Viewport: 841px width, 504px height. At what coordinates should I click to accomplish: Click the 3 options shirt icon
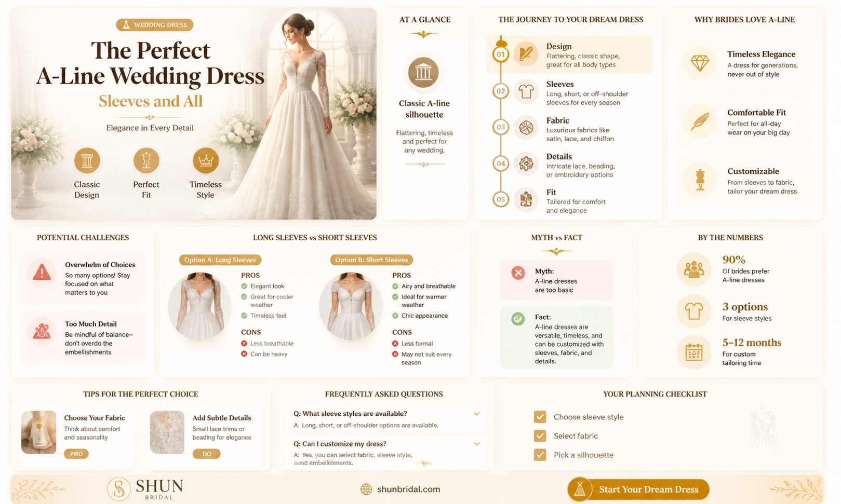(693, 311)
